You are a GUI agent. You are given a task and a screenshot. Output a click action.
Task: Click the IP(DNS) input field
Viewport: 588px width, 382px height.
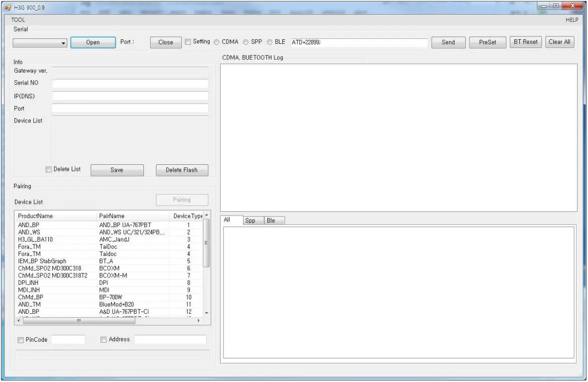click(x=130, y=96)
